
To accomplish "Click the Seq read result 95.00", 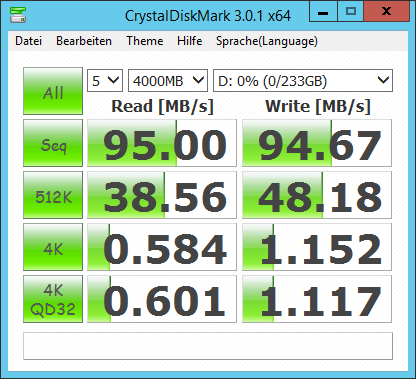I will [x=162, y=143].
